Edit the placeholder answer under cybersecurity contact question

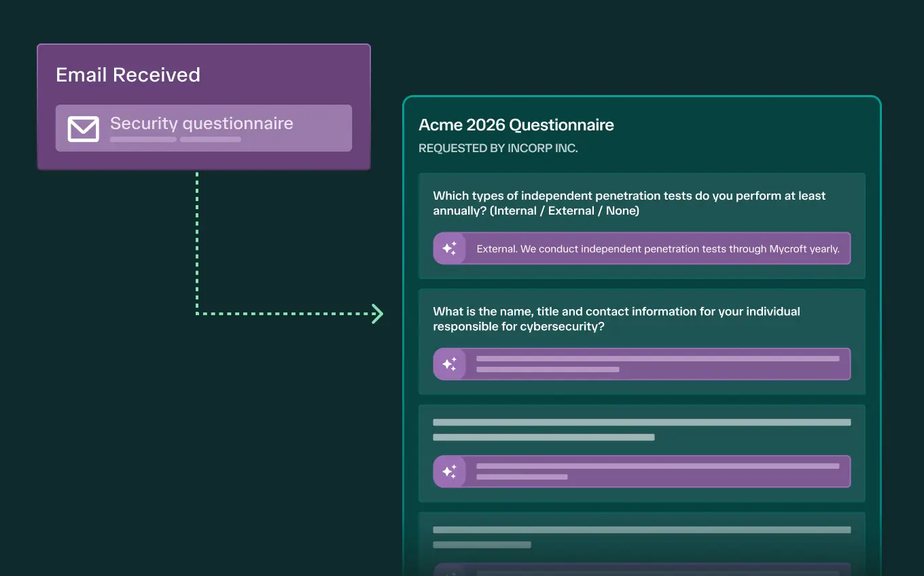point(642,364)
